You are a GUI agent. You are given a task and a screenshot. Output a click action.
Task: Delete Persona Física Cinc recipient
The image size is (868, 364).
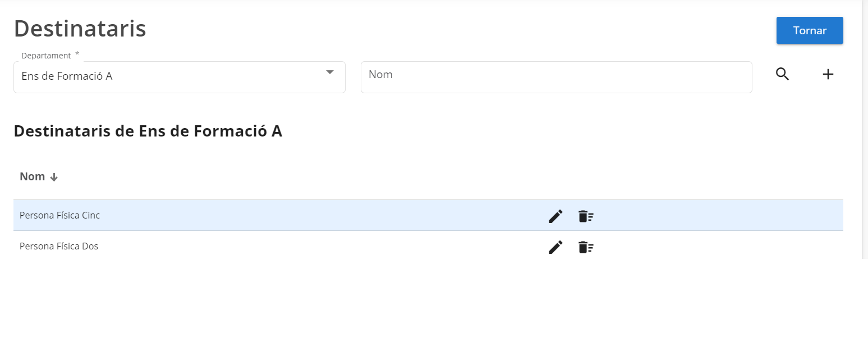click(586, 216)
